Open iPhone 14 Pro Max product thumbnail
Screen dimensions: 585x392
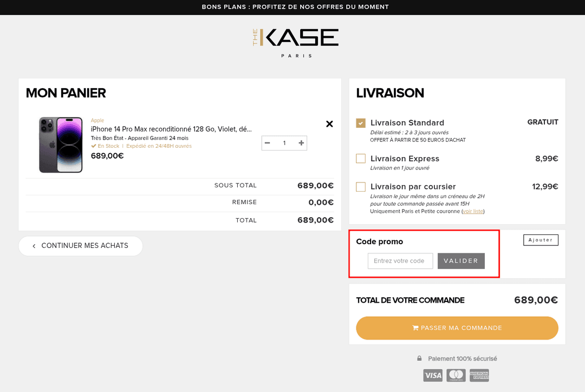[x=61, y=145]
